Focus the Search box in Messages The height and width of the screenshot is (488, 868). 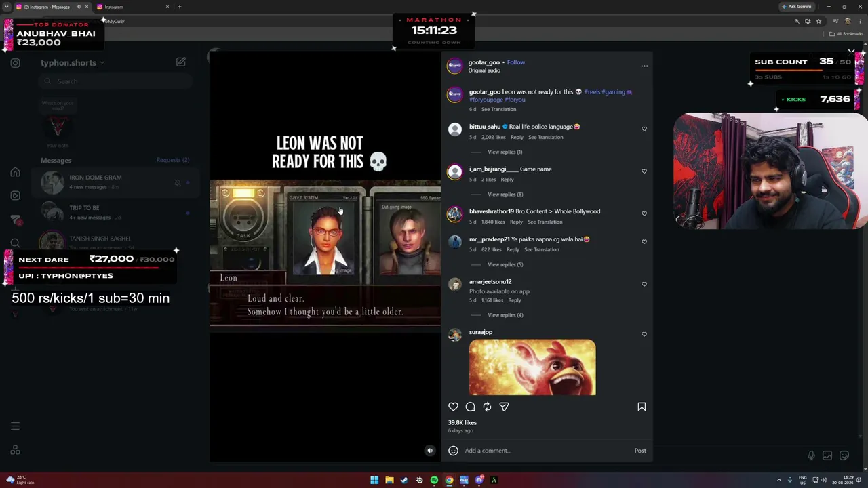click(115, 81)
